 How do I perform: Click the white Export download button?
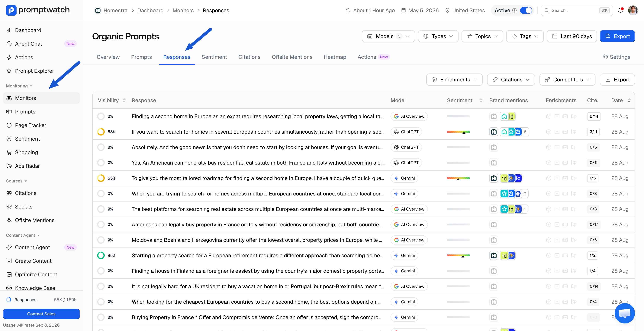(x=617, y=80)
